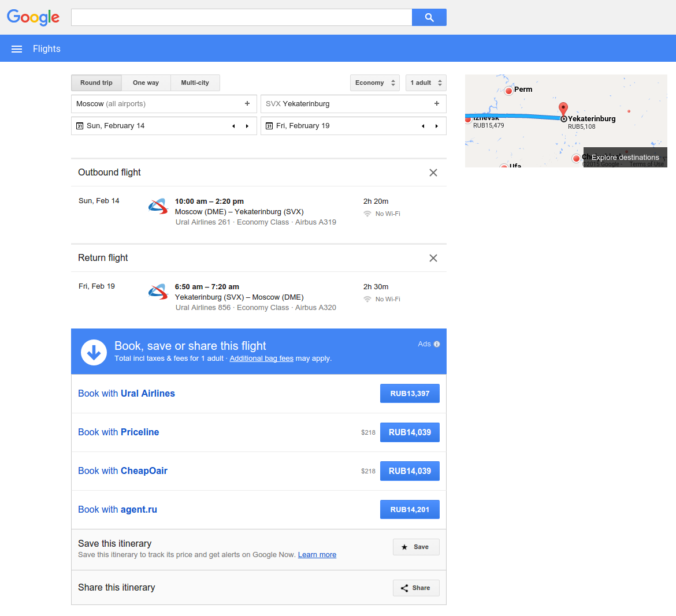
Task: Open the Sun, February 14 date picker
Action: point(164,126)
